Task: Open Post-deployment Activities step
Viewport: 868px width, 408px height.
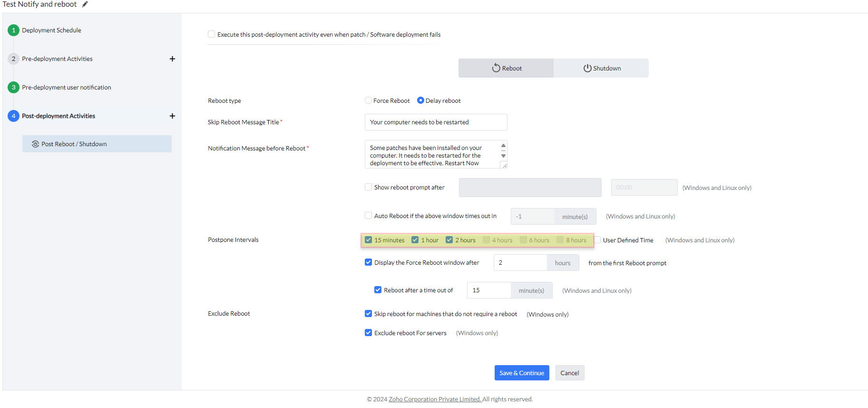Action: pos(59,116)
